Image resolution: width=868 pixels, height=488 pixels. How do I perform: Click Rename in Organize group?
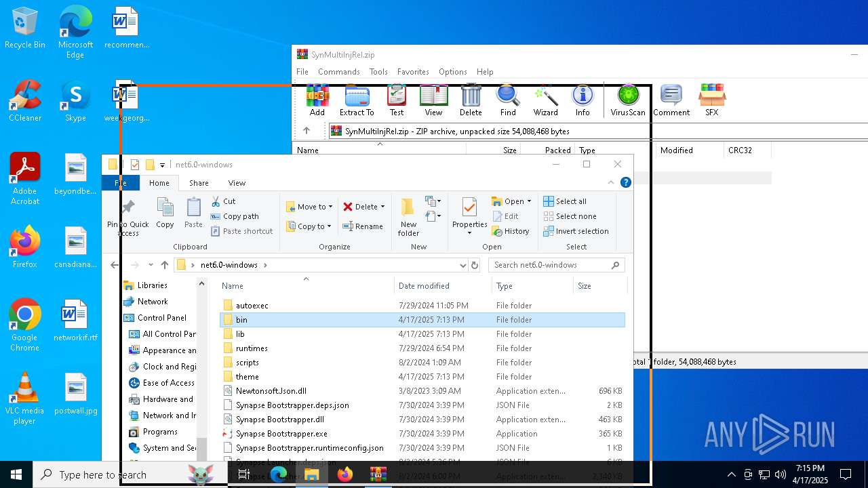pyautogui.click(x=363, y=226)
